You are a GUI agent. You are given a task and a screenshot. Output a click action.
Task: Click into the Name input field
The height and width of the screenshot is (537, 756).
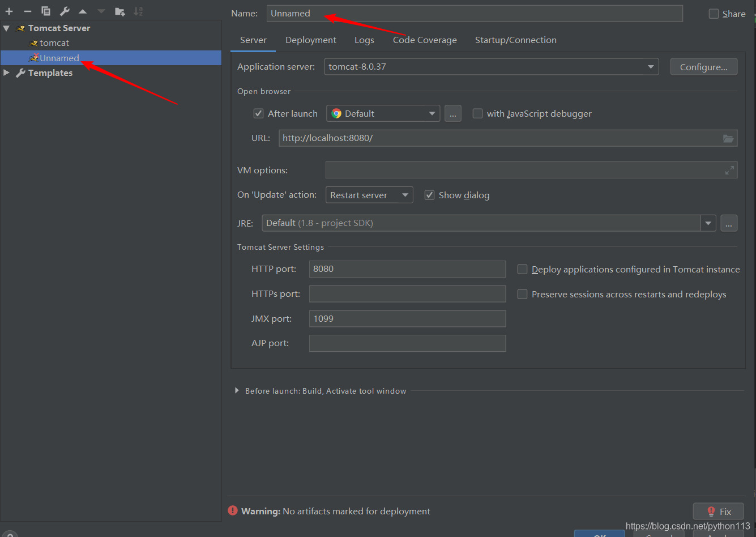pyautogui.click(x=475, y=14)
